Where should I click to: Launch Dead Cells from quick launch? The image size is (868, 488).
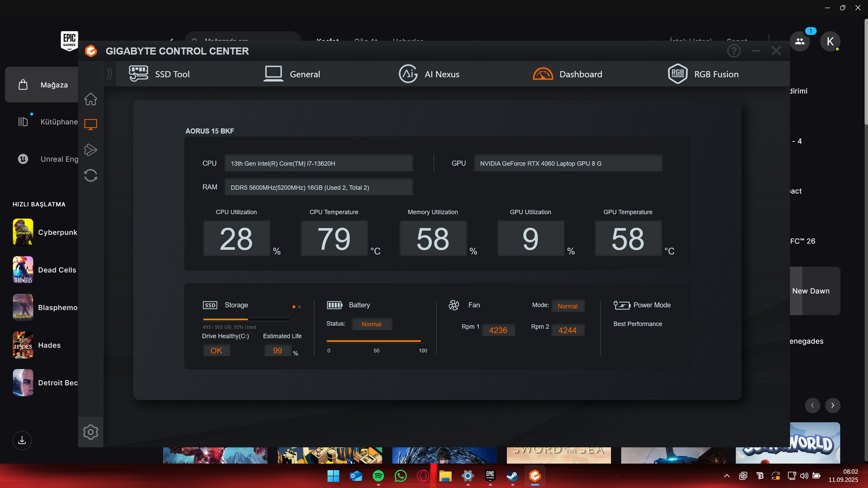click(45, 270)
